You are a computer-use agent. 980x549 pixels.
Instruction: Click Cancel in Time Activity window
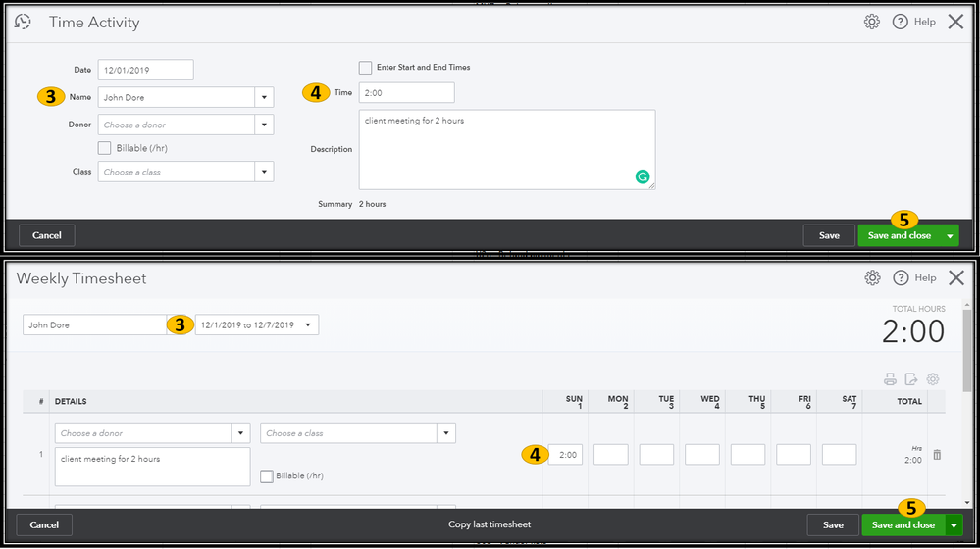(47, 235)
